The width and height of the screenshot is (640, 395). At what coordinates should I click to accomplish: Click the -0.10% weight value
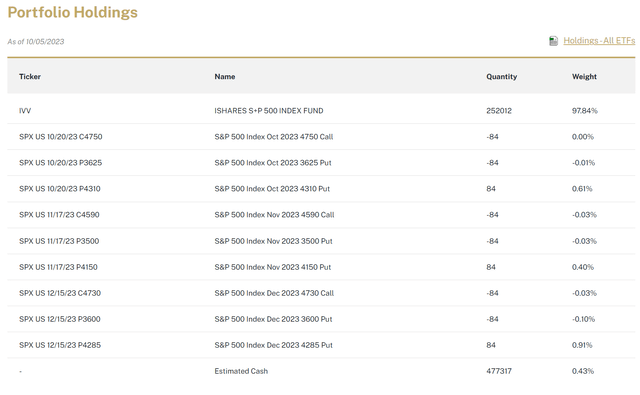pyautogui.click(x=583, y=319)
